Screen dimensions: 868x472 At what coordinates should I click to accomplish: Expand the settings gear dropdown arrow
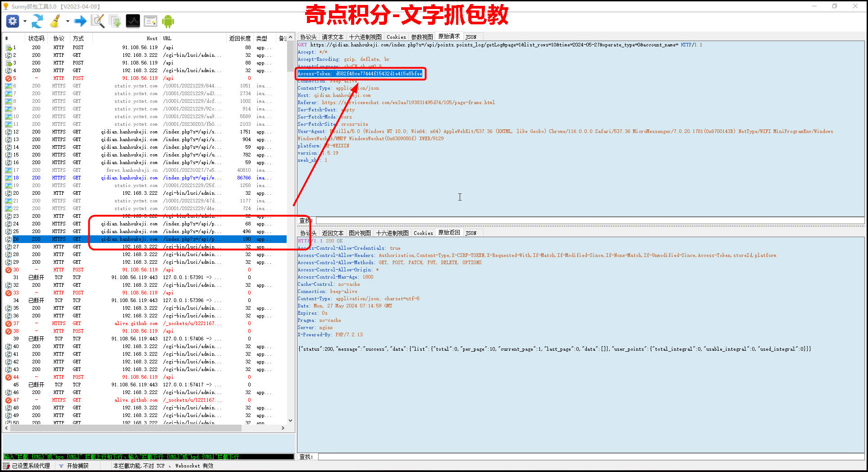[x=25, y=21]
